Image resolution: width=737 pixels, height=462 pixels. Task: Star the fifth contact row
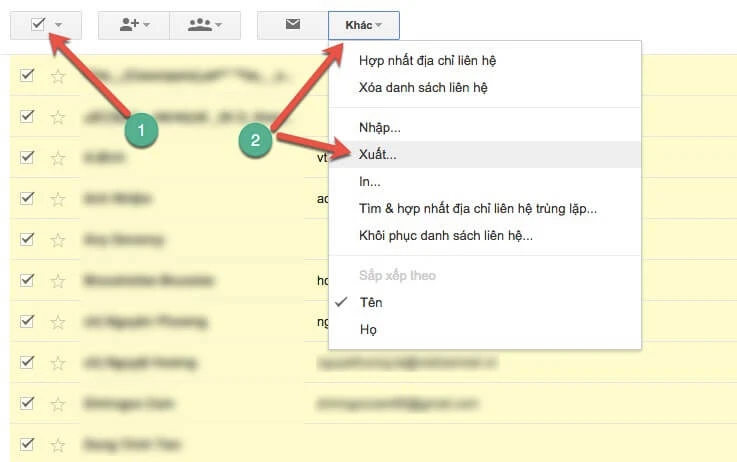(x=58, y=239)
